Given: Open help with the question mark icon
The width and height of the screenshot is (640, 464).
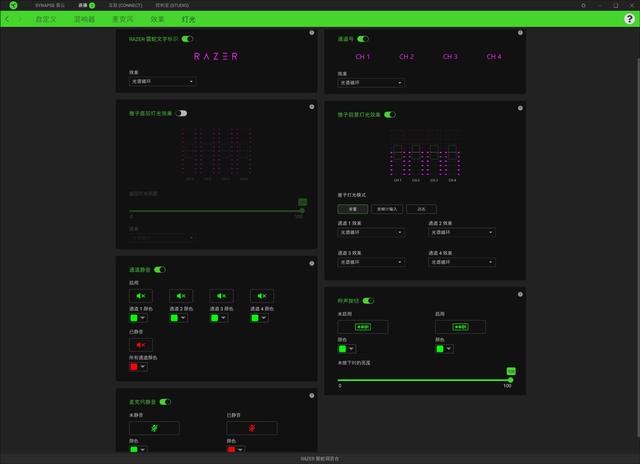Looking at the screenshot, I should (x=629, y=19).
